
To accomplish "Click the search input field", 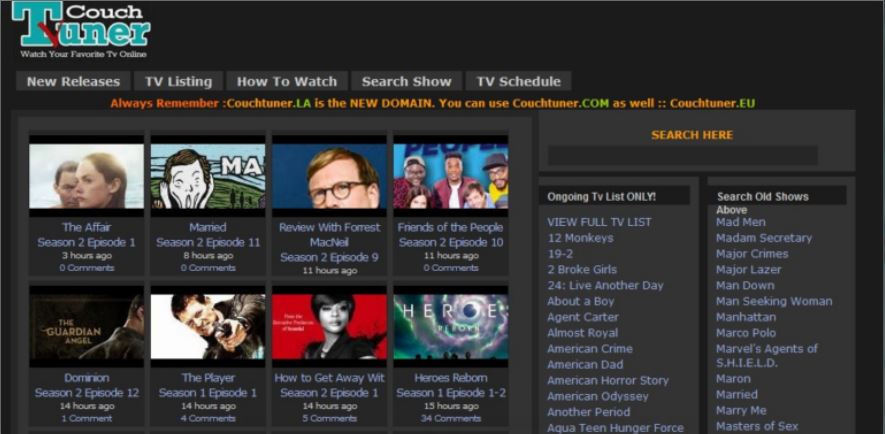I will tap(682, 156).
